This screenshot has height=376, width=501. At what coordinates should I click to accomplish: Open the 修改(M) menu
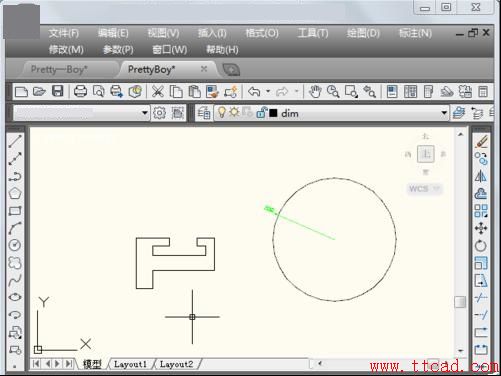[66, 50]
